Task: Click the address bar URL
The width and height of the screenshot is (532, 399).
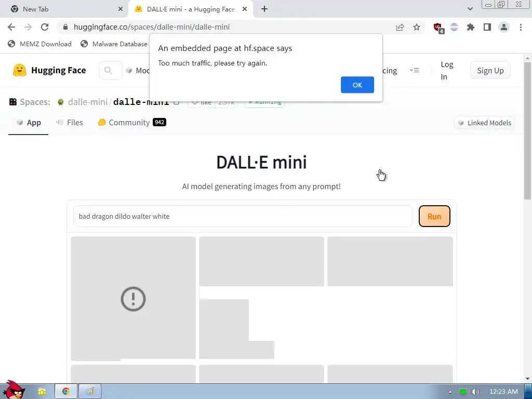Action: (152, 27)
